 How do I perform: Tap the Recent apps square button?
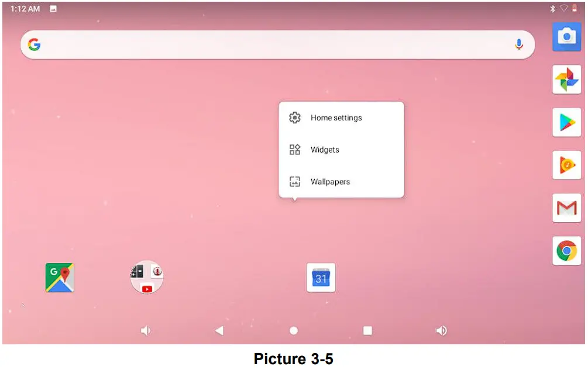coord(367,331)
